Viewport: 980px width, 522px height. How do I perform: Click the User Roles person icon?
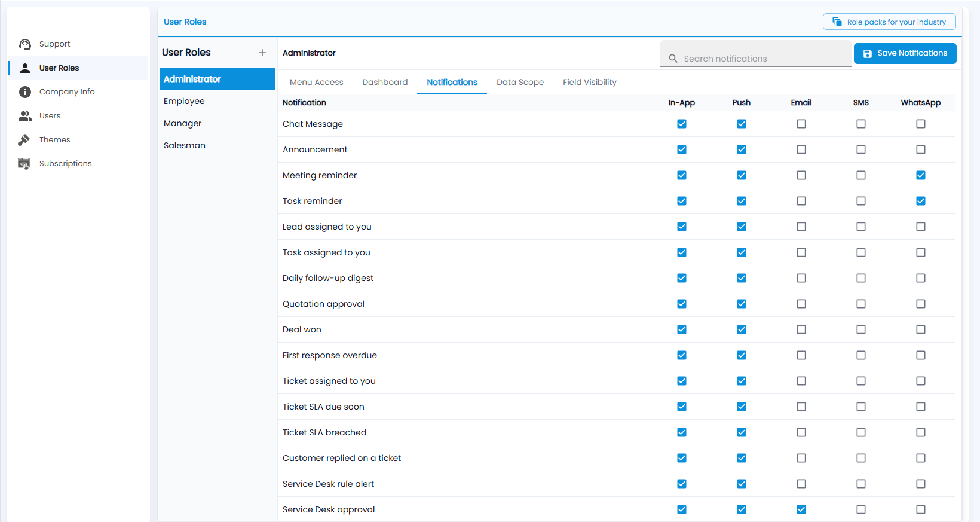[x=25, y=68]
